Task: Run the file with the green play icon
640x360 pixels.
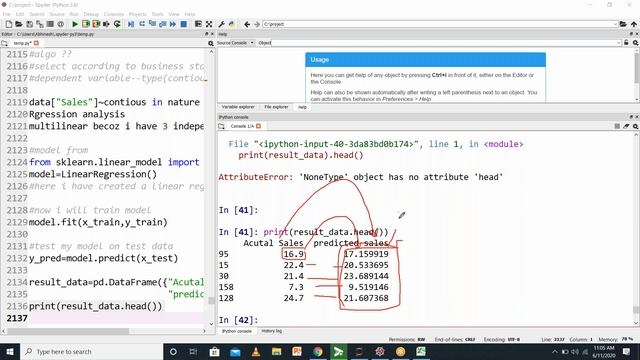Action: 75,24
